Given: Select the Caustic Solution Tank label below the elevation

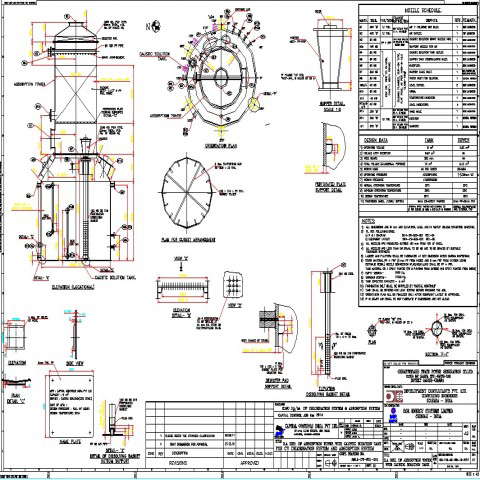Looking at the screenshot, I should [115, 278].
